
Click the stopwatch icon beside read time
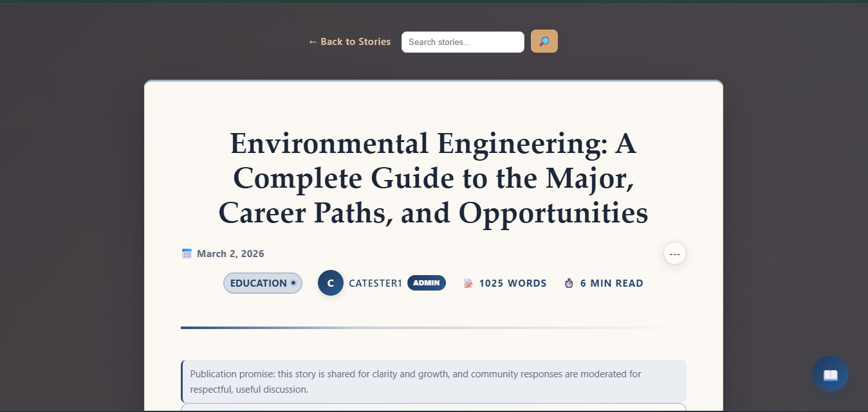click(569, 283)
